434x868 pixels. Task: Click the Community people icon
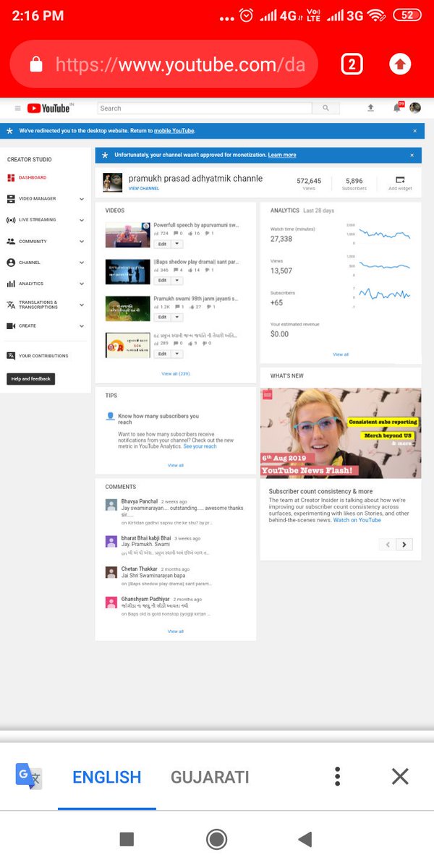(x=11, y=242)
